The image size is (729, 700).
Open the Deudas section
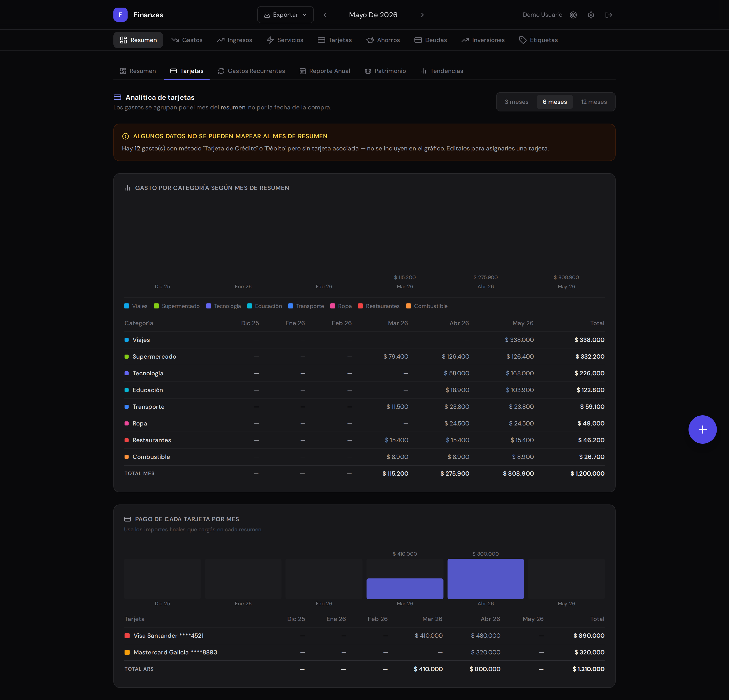[431, 40]
